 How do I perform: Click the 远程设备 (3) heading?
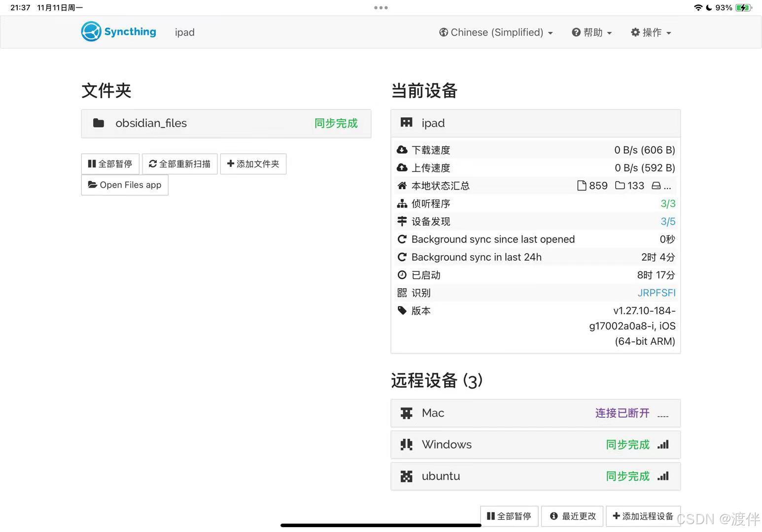(437, 380)
